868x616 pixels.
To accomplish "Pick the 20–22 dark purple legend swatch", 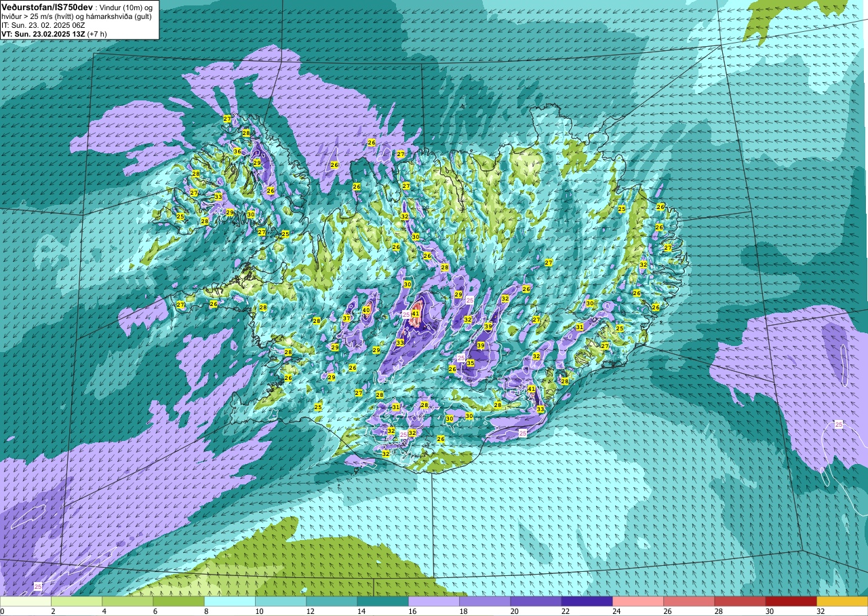I will click(x=536, y=601).
